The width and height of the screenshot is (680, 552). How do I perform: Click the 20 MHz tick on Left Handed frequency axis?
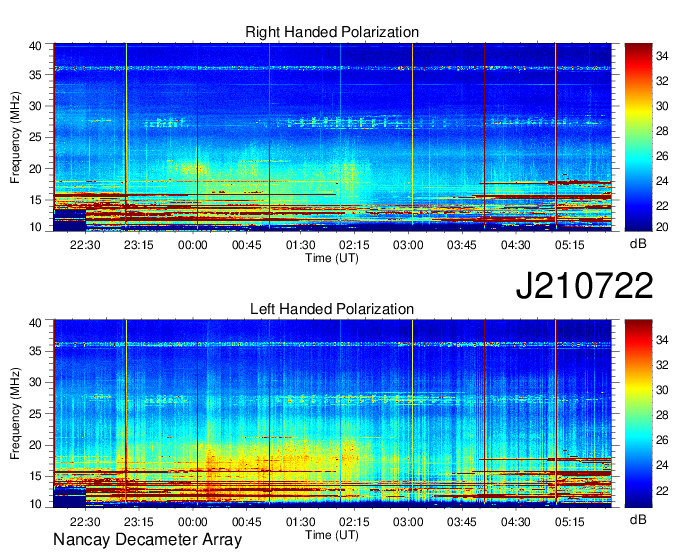[35, 445]
